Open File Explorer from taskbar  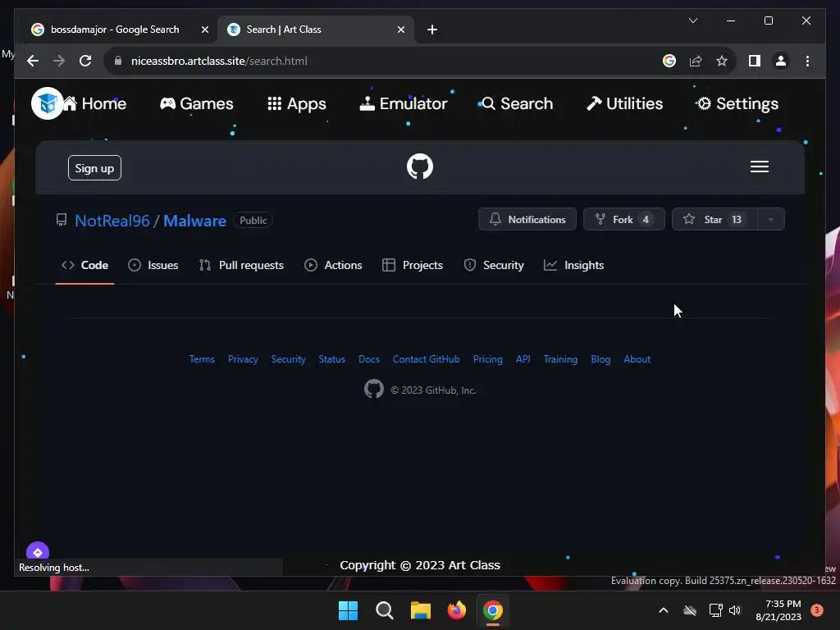[x=421, y=610]
